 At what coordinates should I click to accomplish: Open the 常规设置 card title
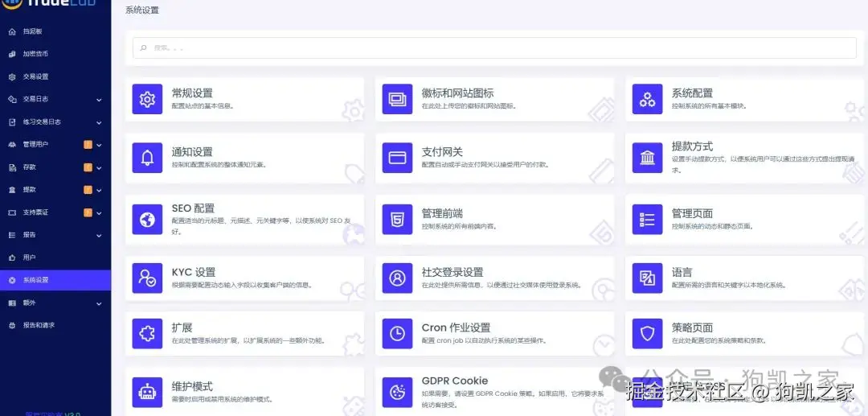pyautogui.click(x=192, y=93)
